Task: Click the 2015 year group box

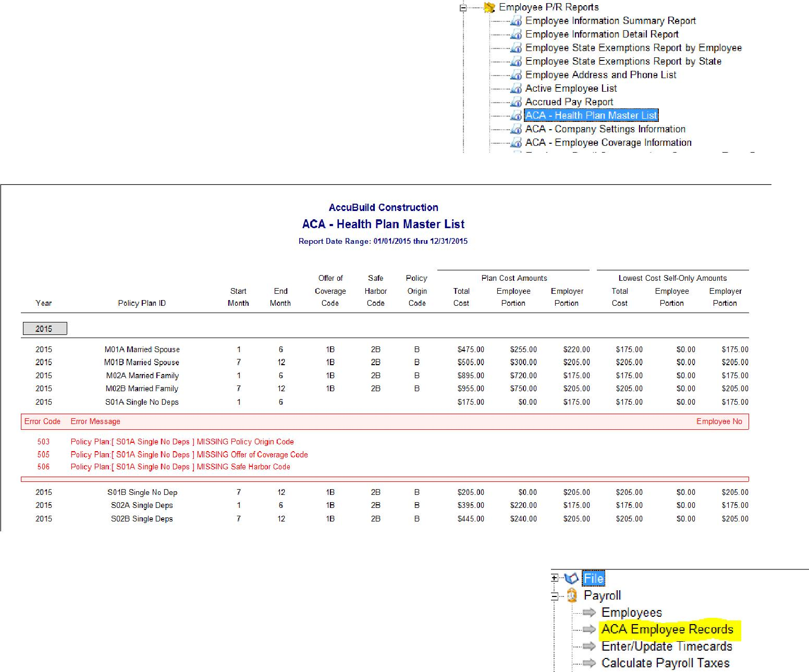Action: pyautogui.click(x=45, y=329)
